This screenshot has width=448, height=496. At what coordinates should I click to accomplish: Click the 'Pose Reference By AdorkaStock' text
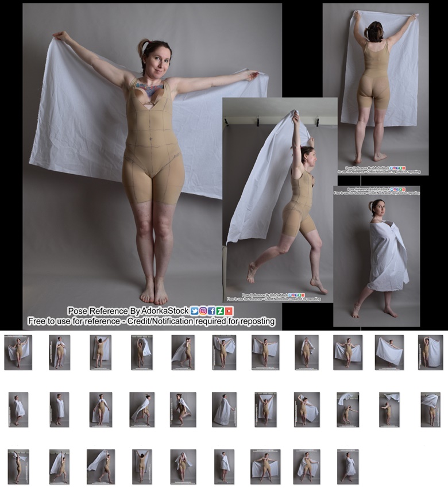(128, 311)
